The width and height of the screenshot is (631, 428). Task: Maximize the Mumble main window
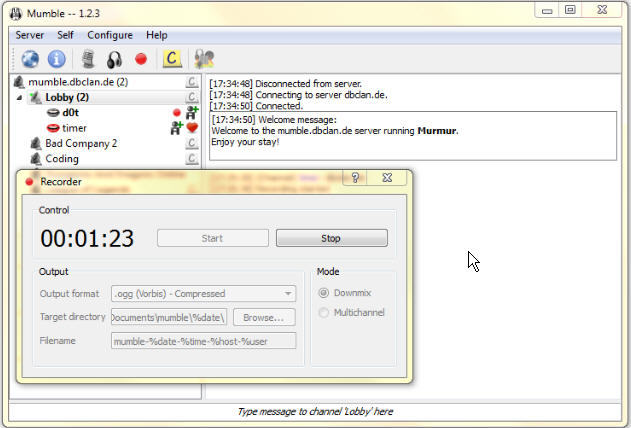[570, 10]
